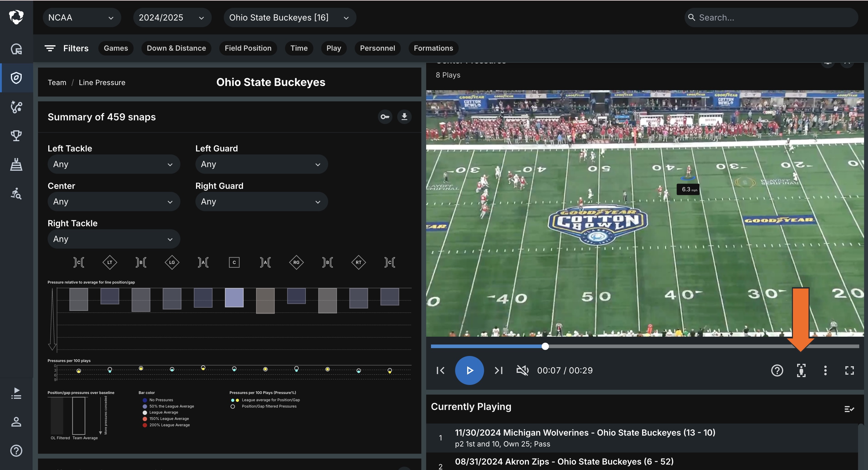Open the player search runner icon
This screenshot has height=470, width=868.
pyautogui.click(x=16, y=194)
